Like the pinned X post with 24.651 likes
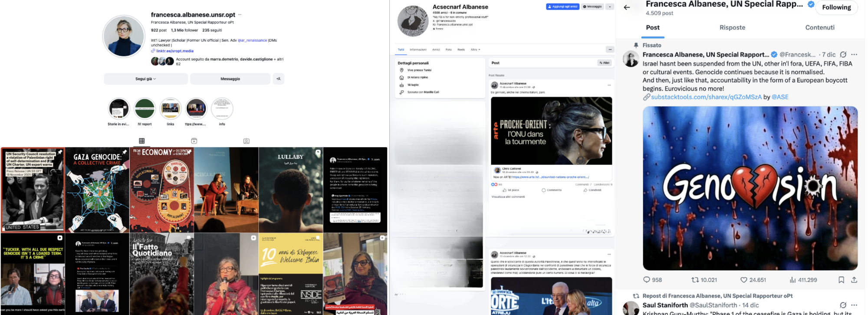 pos(753,280)
